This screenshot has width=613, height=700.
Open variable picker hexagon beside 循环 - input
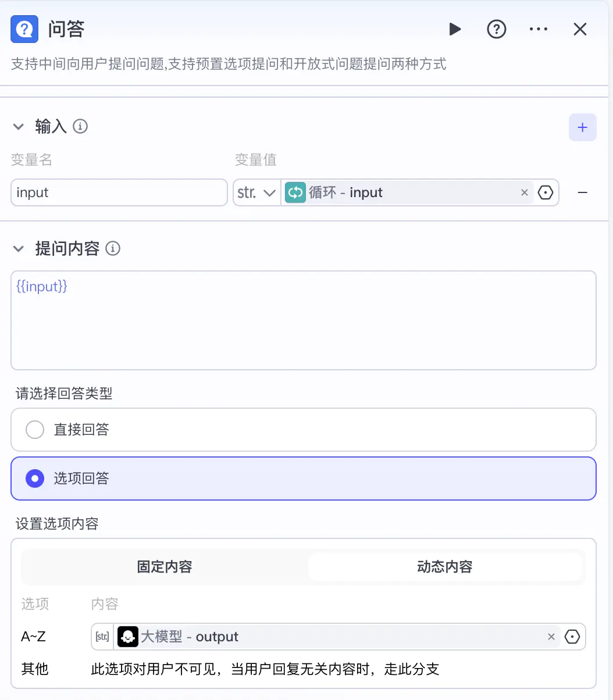click(x=546, y=192)
